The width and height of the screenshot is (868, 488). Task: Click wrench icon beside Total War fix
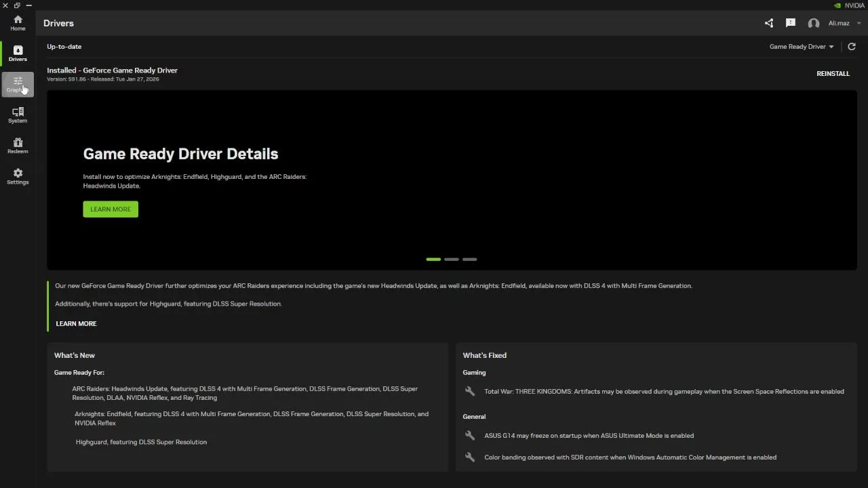(469, 391)
